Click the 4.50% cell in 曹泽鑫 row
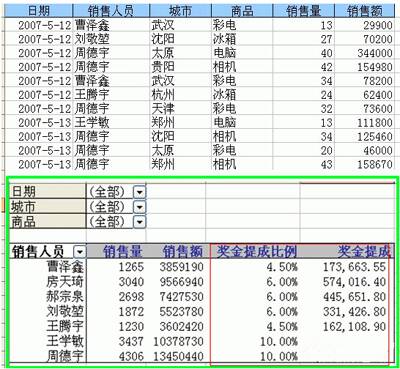This screenshot has height=369, width=400. (x=282, y=267)
